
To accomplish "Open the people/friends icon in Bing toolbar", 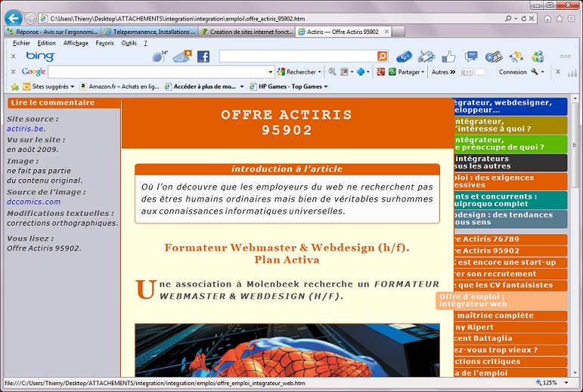I will [538, 57].
